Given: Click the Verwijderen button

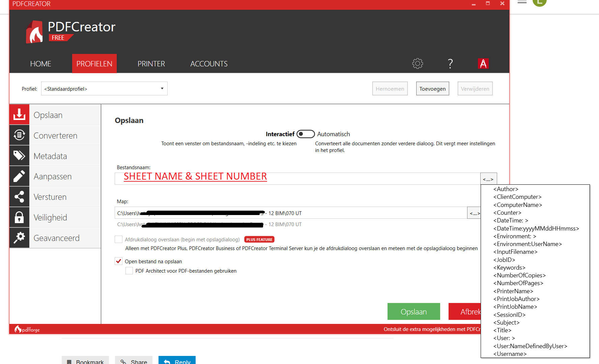Looking at the screenshot, I should 475,89.
